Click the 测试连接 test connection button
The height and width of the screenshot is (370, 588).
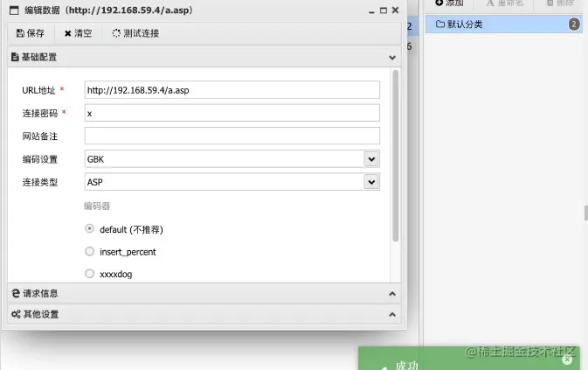[x=135, y=33]
